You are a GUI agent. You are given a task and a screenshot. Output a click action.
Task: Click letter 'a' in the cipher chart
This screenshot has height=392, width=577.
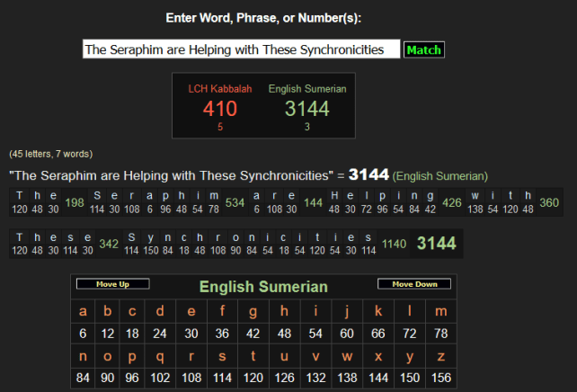click(x=83, y=312)
